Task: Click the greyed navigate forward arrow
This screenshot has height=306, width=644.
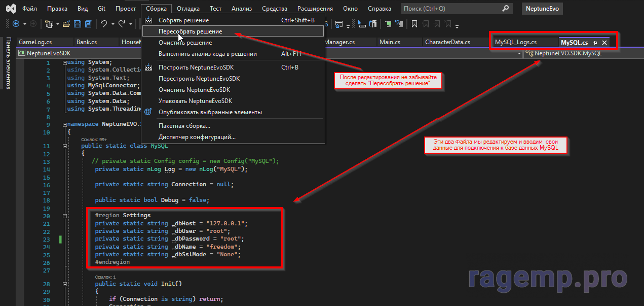Action: (x=33, y=24)
